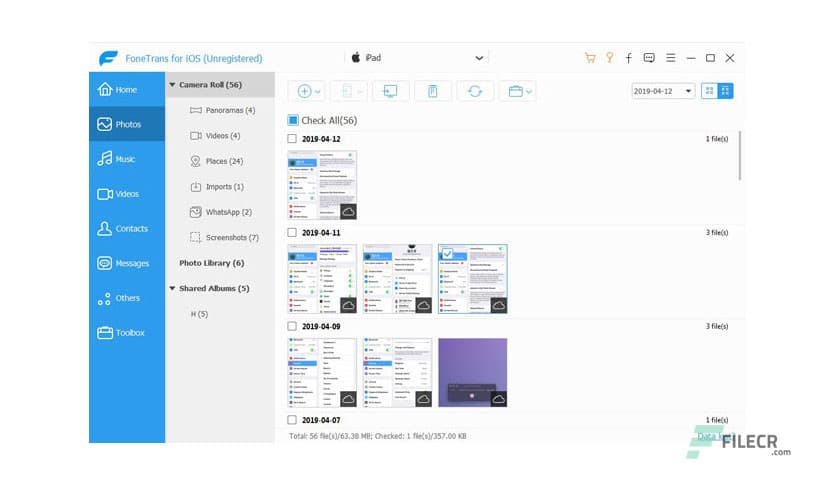Select the purple thumbnail under 2019-04-09

(472, 373)
